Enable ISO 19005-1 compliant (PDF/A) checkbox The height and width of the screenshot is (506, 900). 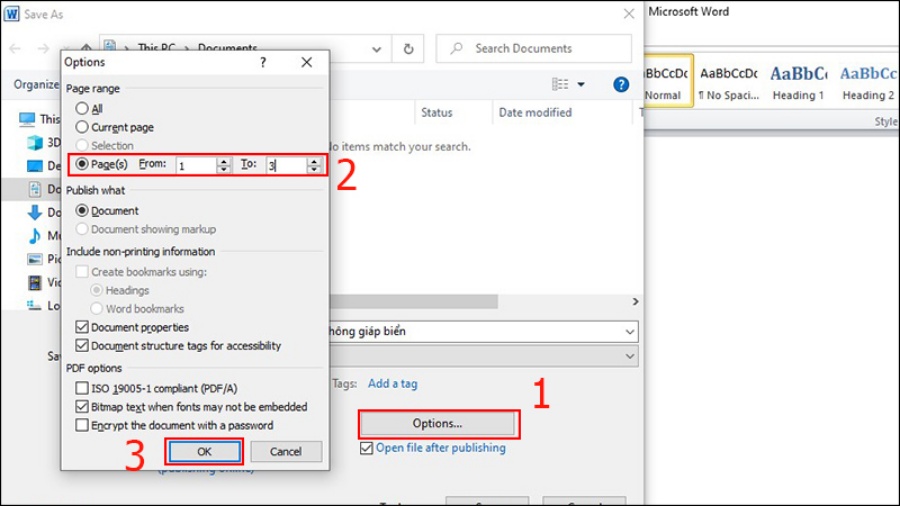82,388
